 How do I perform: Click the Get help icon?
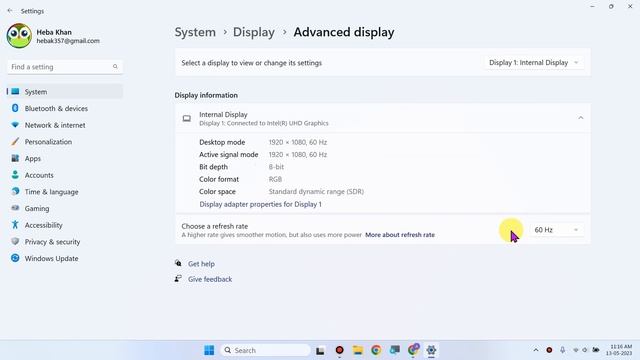(178, 263)
